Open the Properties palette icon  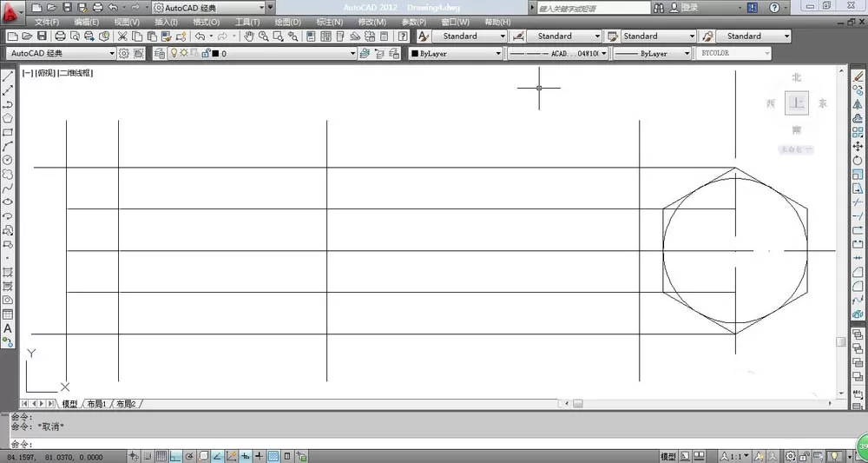pyautogui.click(x=311, y=36)
